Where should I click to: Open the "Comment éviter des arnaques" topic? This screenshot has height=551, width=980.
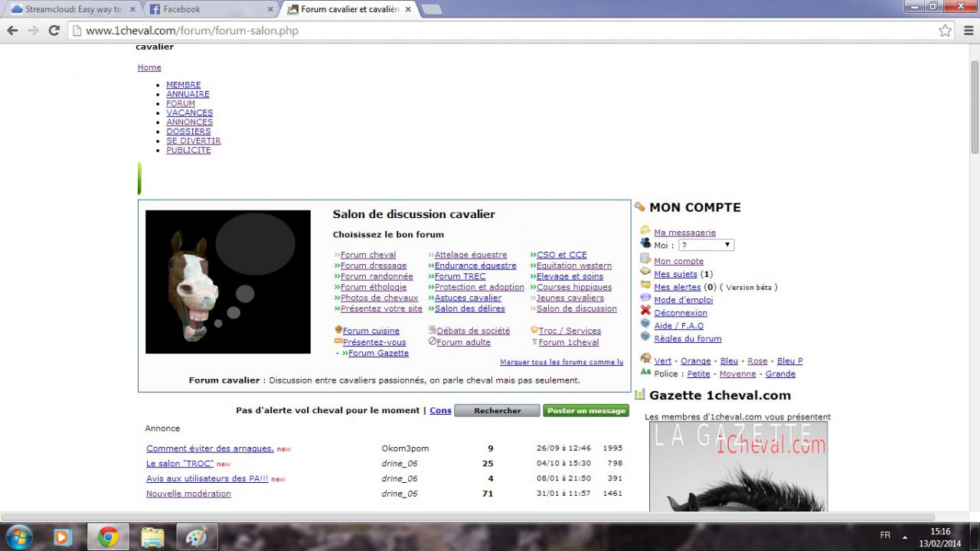pos(210,448)
